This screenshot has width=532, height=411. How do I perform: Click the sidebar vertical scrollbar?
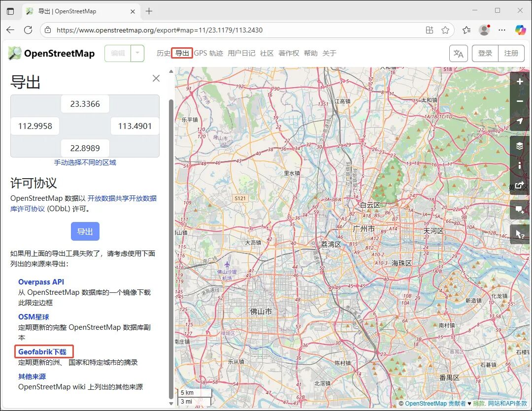[171, 249]
